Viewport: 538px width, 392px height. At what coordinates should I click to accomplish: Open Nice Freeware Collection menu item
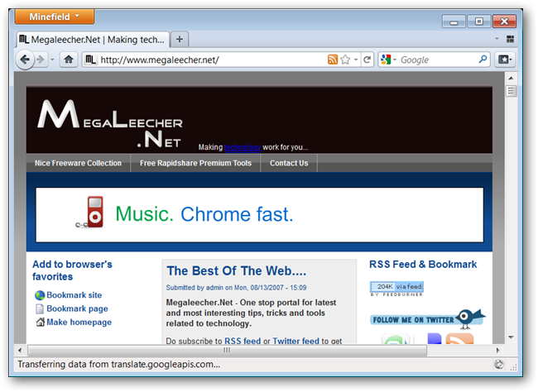(79, 163)
